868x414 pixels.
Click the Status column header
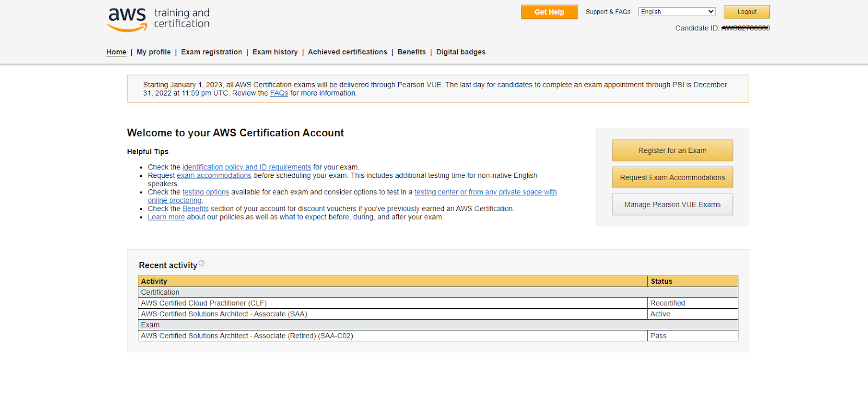(693, 281)
